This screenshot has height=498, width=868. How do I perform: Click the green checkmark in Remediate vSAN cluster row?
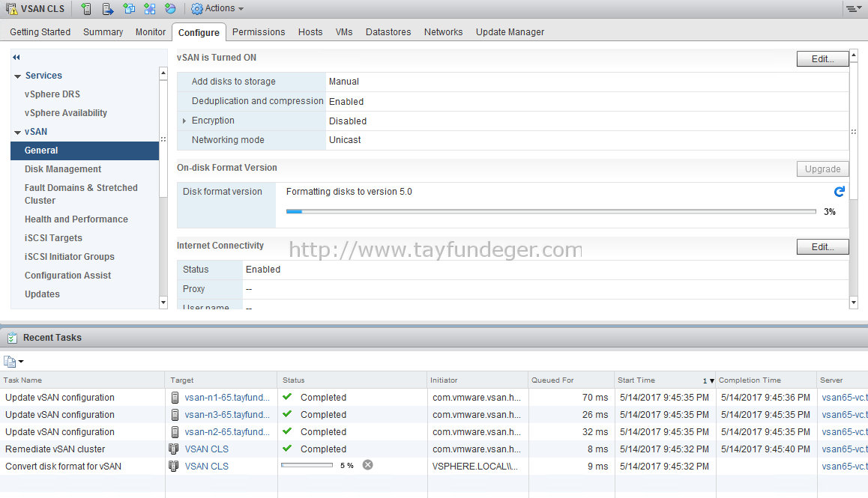click(x=287, y=448)
